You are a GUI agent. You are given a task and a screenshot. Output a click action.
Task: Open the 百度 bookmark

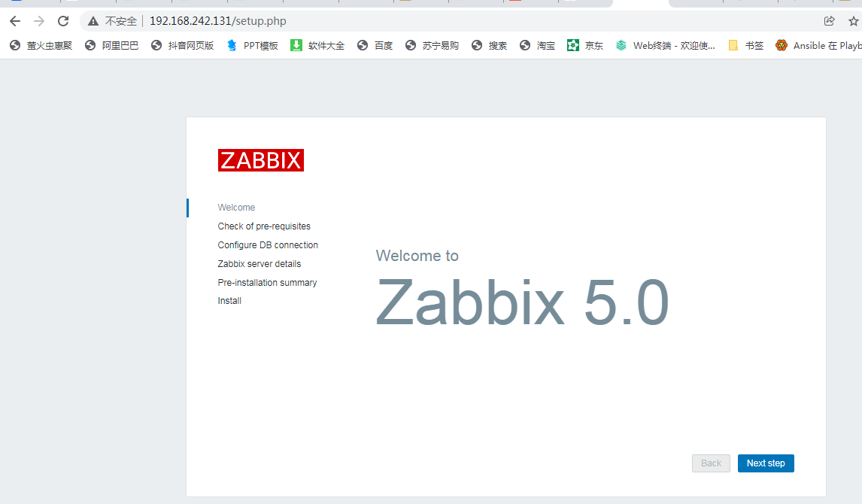375,46
